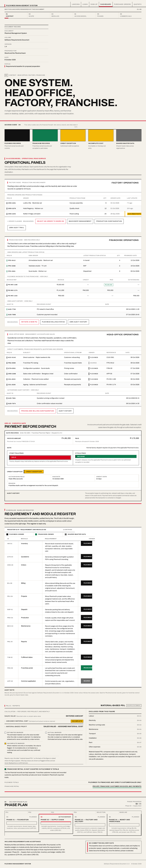146x868 pixels.
Task: View the factory Own Audit Trail
Action: (x=17, y=228)
